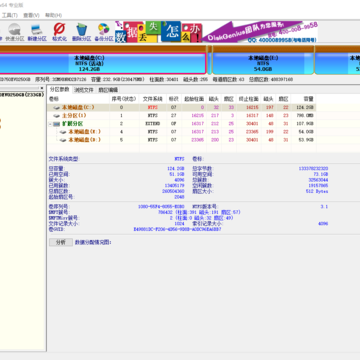Image resolution: width=360 pixels, height=360 pixels.
Task: Select the 扩展分区 row label
Action: [x=73, y=124]
